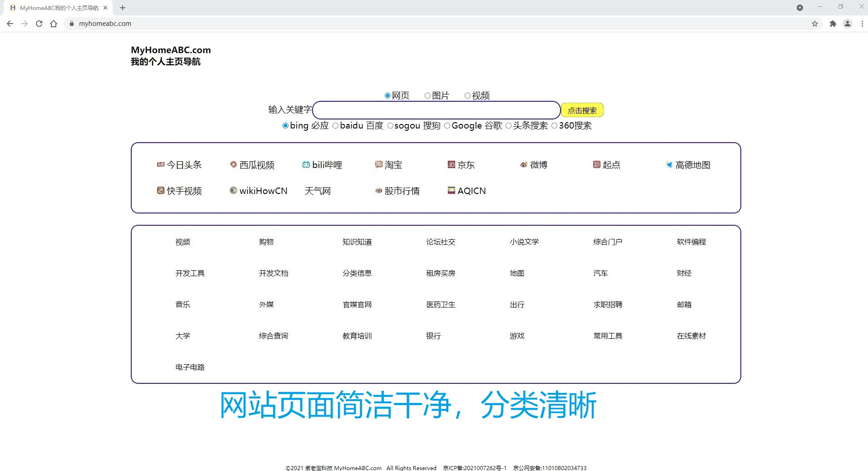Click the 淘宝 site icon

[378, 164]
